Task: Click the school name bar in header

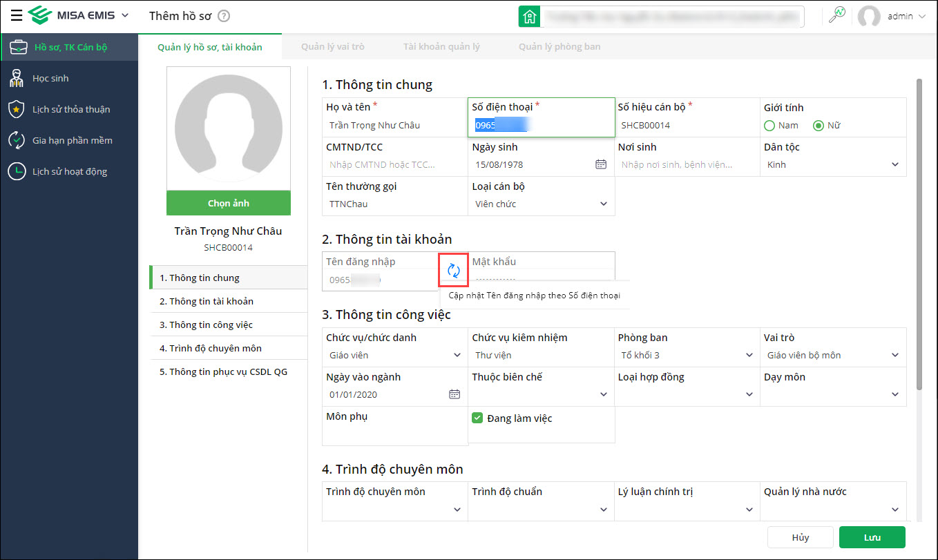Action: point(673,16)
